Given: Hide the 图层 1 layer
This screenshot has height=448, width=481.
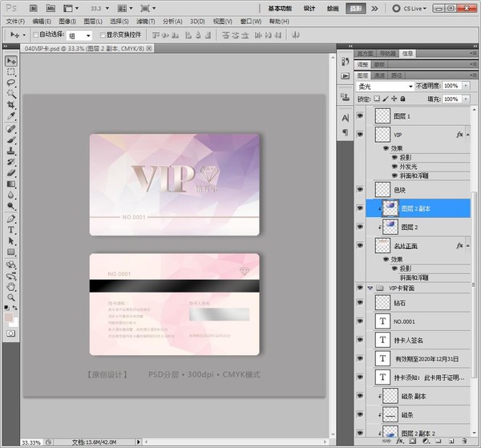Looking at the screenshot, I should 360,115.
